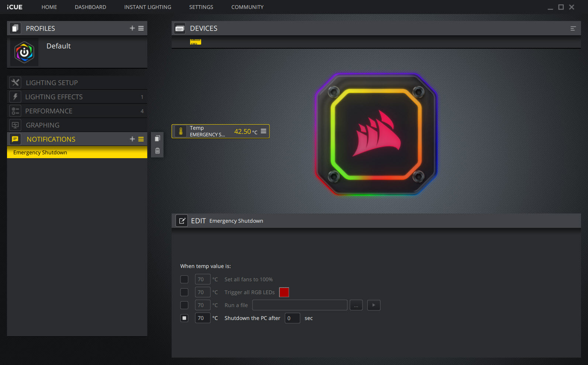Image resolution: width=588 pixels, height=365 pixels.
Task: Enable Set all fans to 100% checkbox
Action: tap(184, 279)
